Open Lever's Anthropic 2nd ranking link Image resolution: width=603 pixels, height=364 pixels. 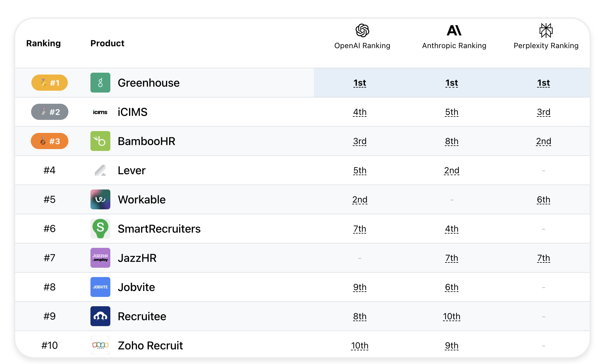(x=452, y=171)
